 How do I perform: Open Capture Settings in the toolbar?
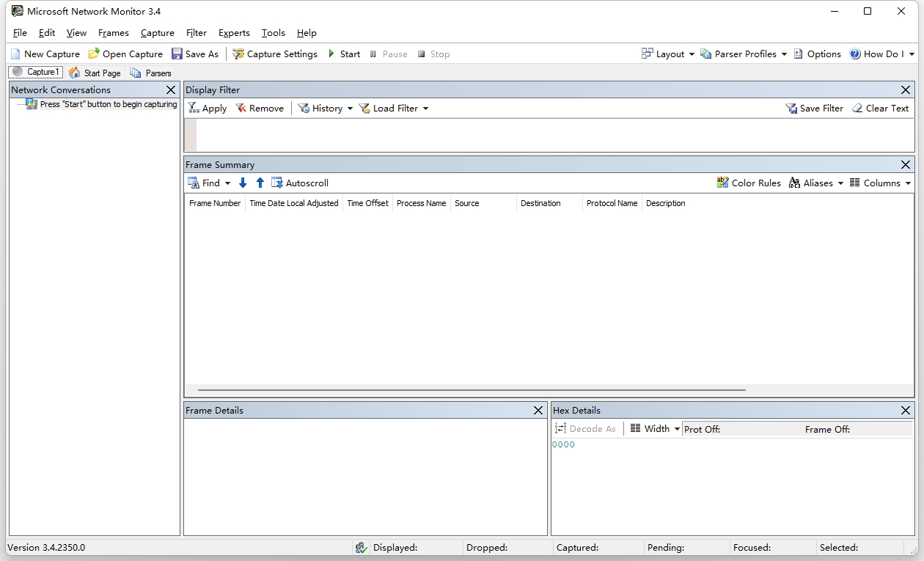(x=275, y=54)
